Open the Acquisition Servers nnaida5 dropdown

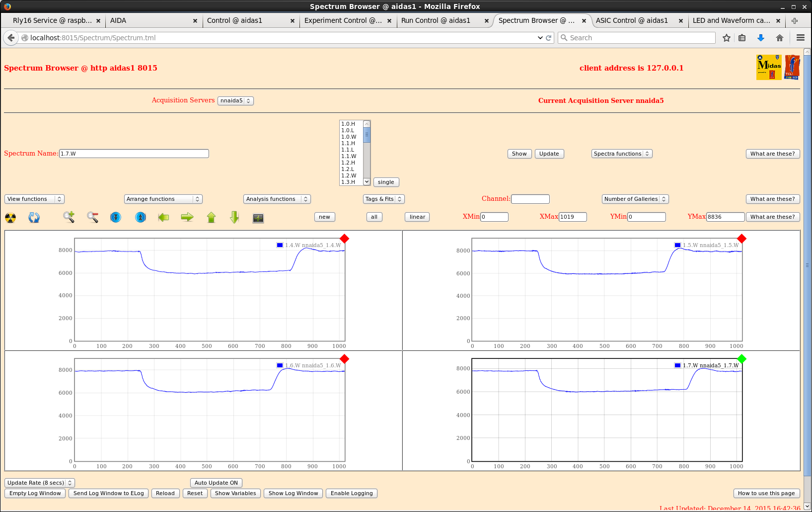point(235,100)
